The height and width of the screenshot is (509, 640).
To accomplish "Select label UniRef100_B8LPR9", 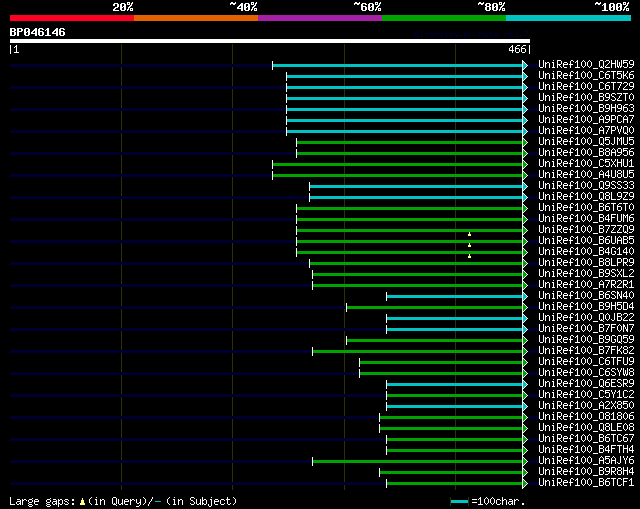I will (586, 262).
